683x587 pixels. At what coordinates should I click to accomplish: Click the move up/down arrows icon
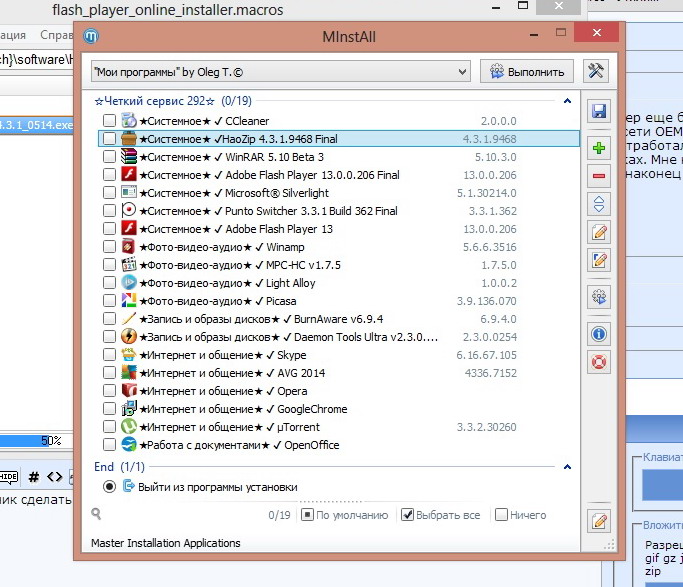coord(599,204)
